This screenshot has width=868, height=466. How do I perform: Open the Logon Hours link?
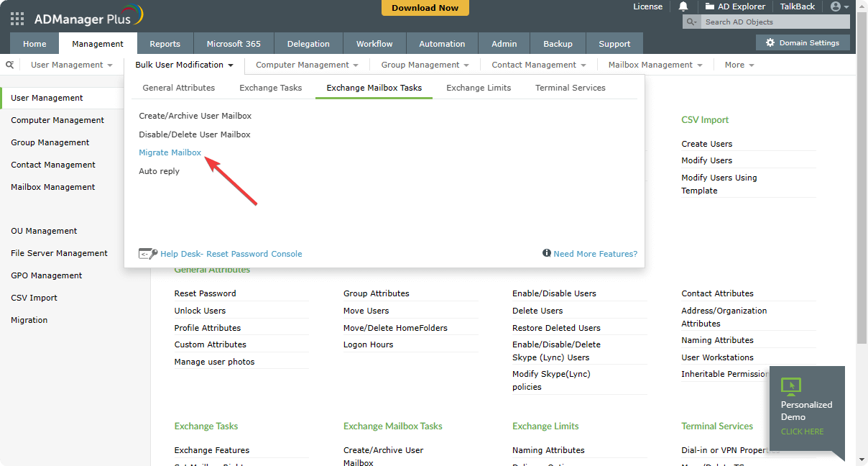[x=369, y=344]
